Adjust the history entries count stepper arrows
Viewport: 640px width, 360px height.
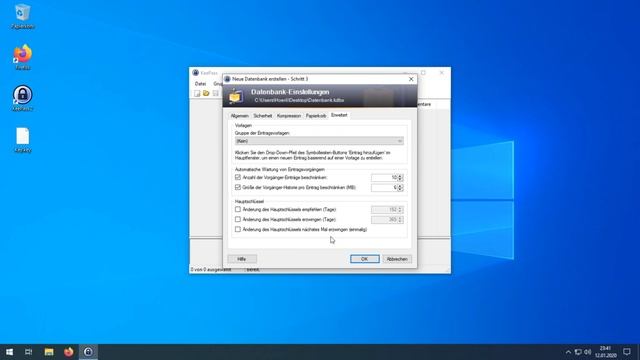tap(400, 178)
